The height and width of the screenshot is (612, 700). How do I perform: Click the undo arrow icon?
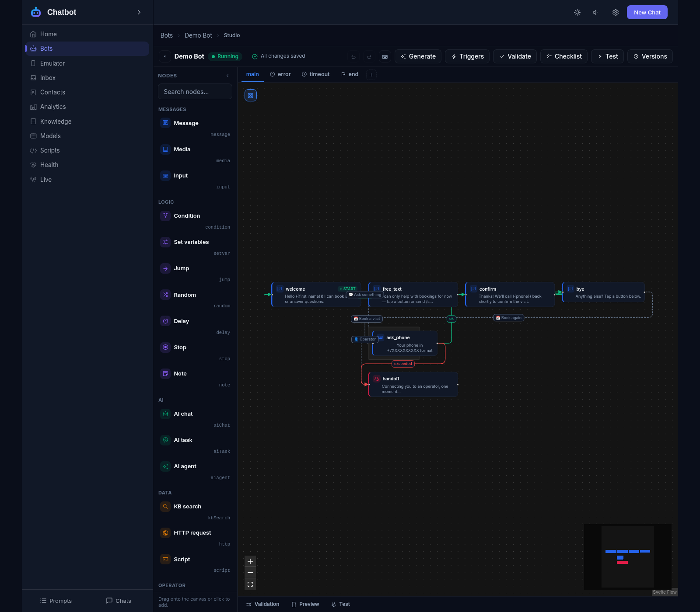353,56
